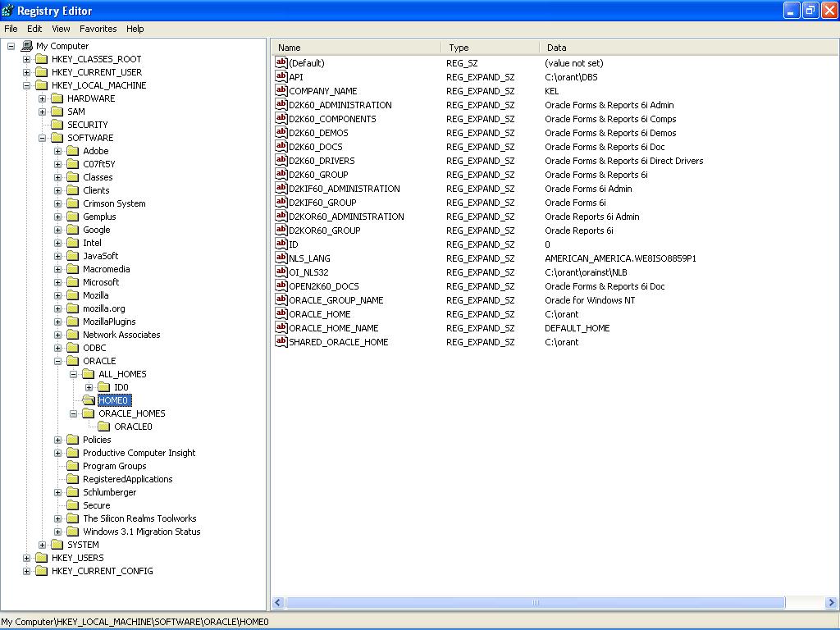Click the icon beside the (Default) value
Screen dimensions: 840x630
pyautogui.click(x=281, y=63)
